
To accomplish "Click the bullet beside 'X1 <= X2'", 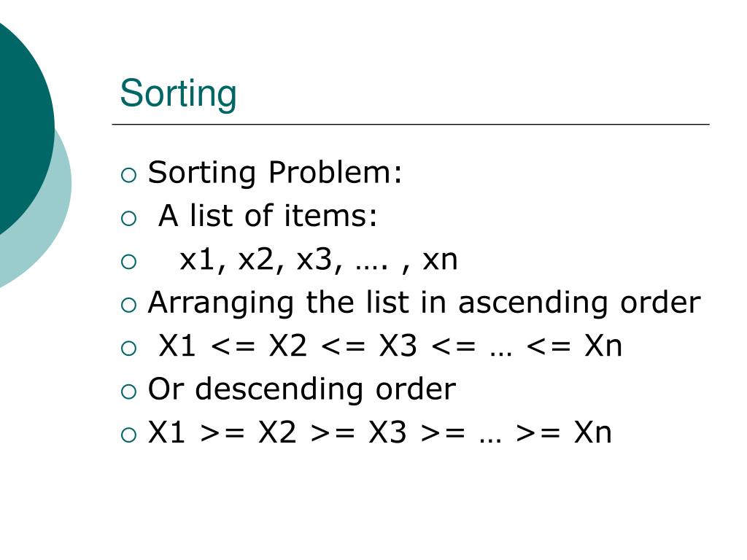I will 128,349.
